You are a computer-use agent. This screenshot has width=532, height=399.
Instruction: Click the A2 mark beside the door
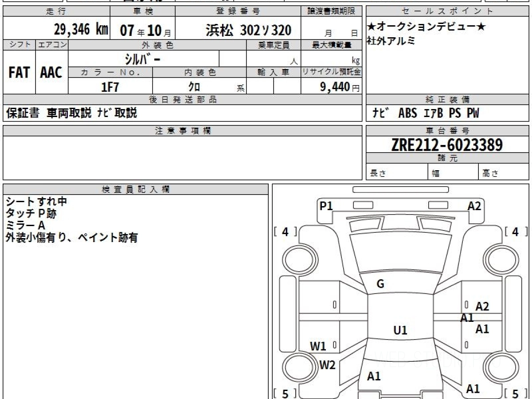coord(482,306)
